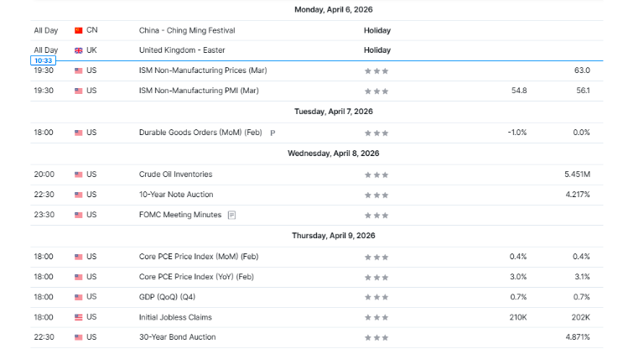Click the US flag on the GDP (QoQ) row
Screen dimensions: 644x349
pos(79,297)
